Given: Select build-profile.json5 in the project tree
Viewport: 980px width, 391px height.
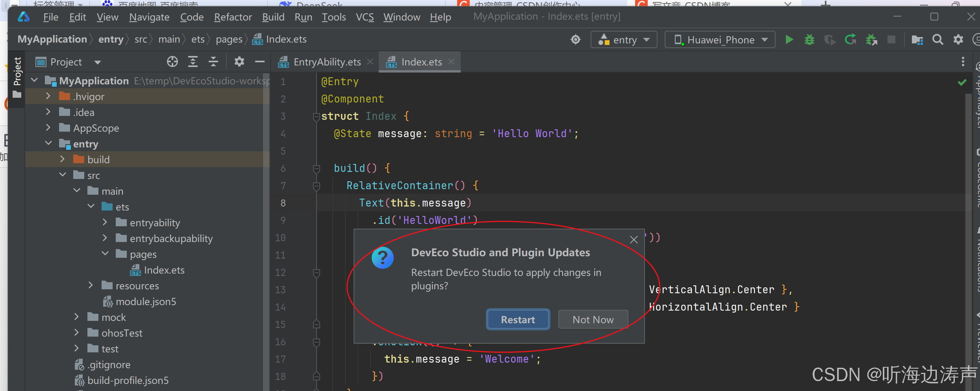Looking at the screenshot, I should (128, 380).
